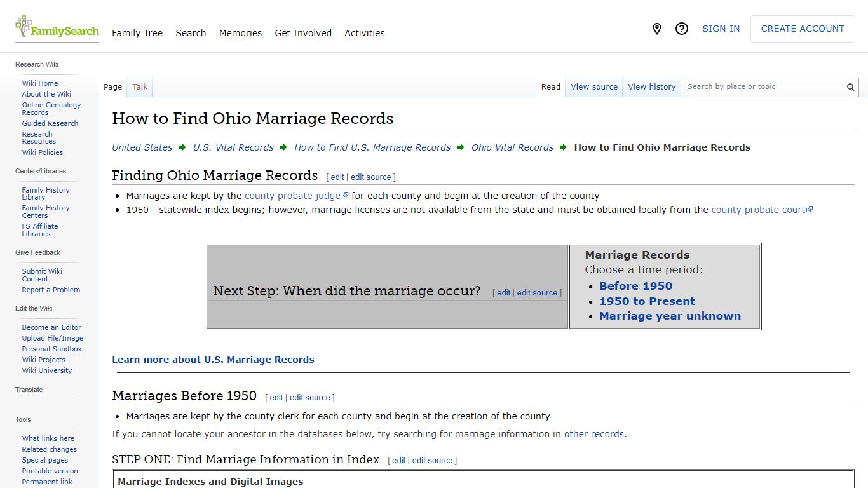Choose Before 1950 time period
This screenshot has width=868, height=488.
click(635, 286)
